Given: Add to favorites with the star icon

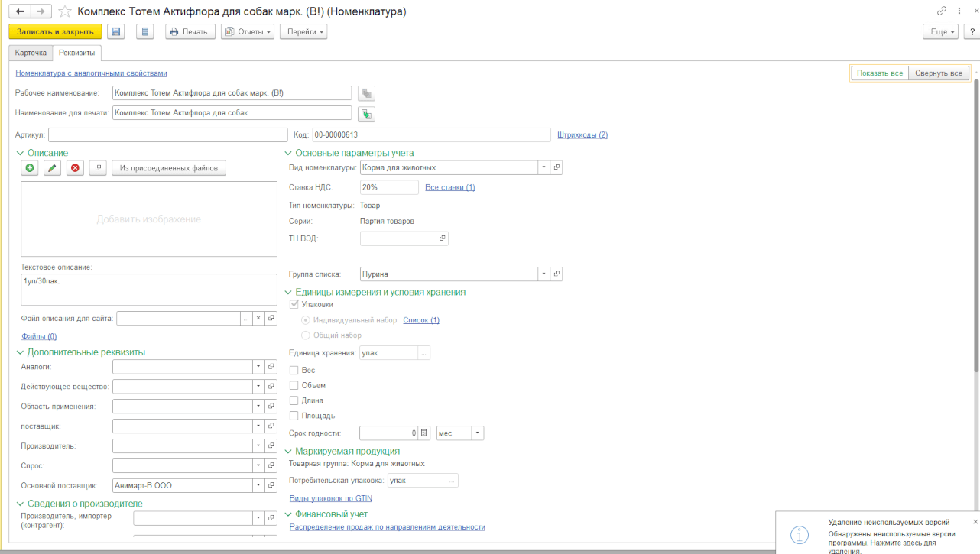Looking at the screenshot, I should click(x=65, y=11).
